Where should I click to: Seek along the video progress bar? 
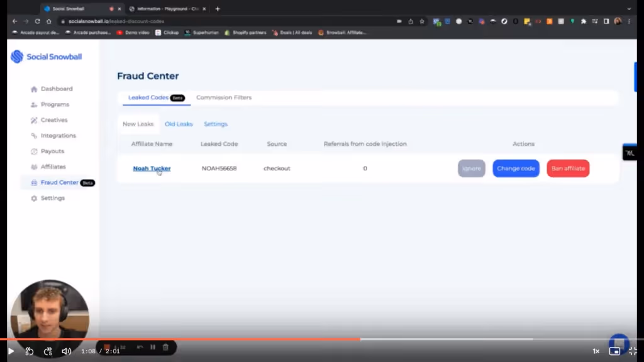322,339
